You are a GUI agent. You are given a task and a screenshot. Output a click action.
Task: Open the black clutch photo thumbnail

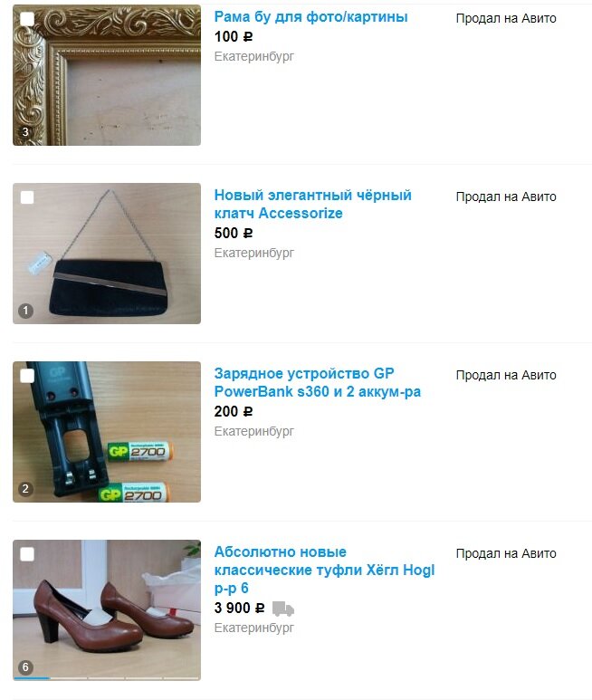(107, 254)
